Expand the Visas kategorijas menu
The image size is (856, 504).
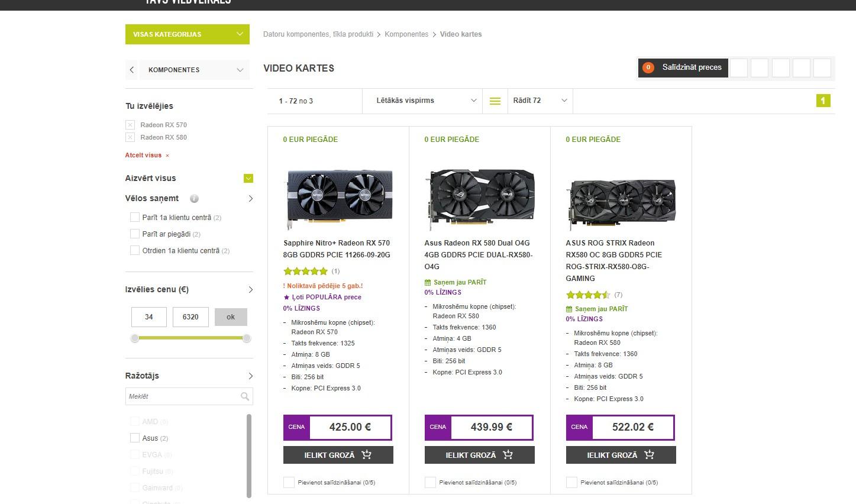tap(187, 34)
